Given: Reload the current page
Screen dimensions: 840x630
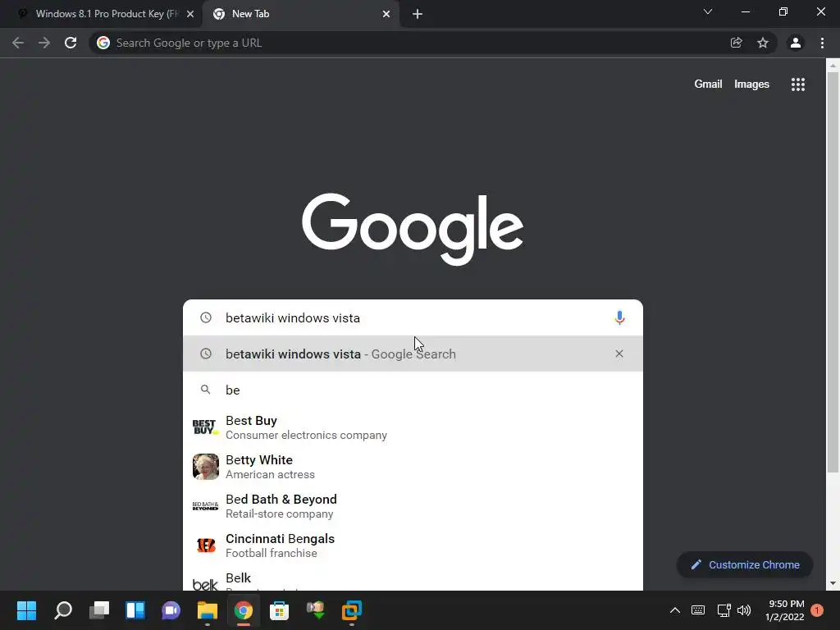Looking at the screenshot, I should click(71, 43).
